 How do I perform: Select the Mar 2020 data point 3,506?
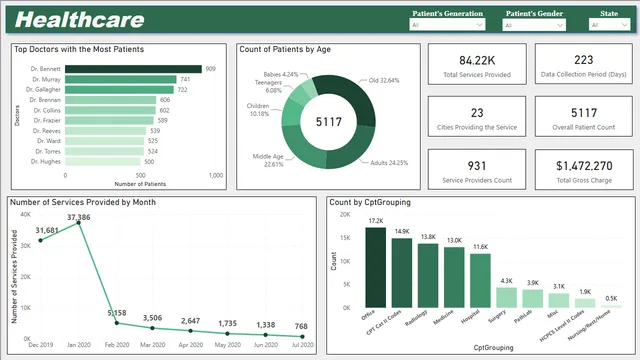pyautogui.click(x=152, y=328)
